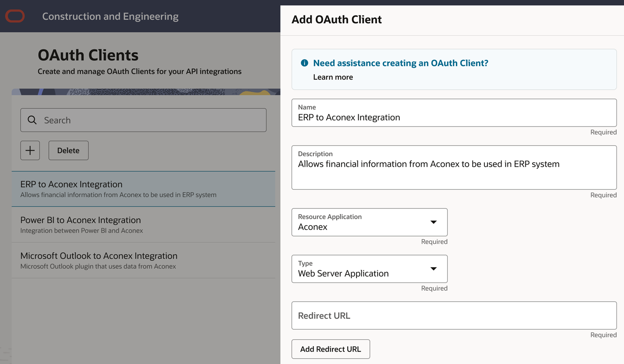Click the OAuth Clients page heading
The height and width of the screenshot is (364, 624).
88,55
